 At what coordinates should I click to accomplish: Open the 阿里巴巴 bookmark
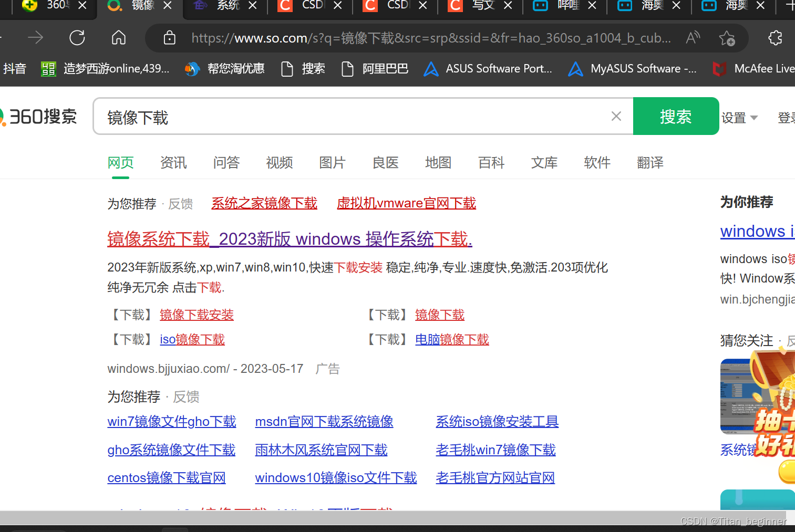[375, 69]
